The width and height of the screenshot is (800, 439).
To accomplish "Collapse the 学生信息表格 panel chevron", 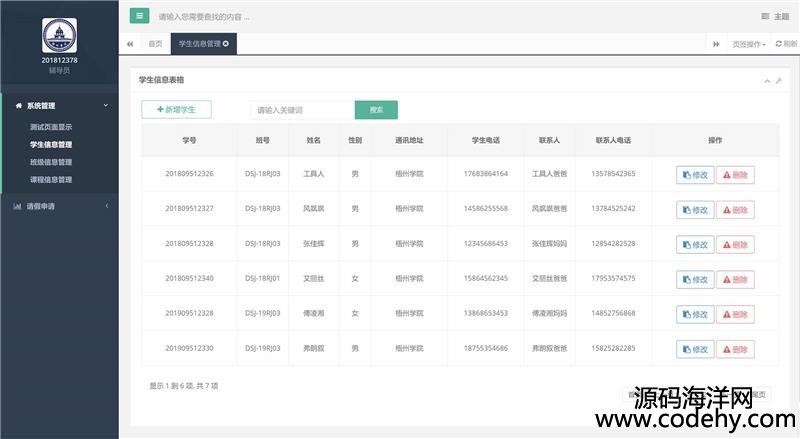I will (767, 80).
